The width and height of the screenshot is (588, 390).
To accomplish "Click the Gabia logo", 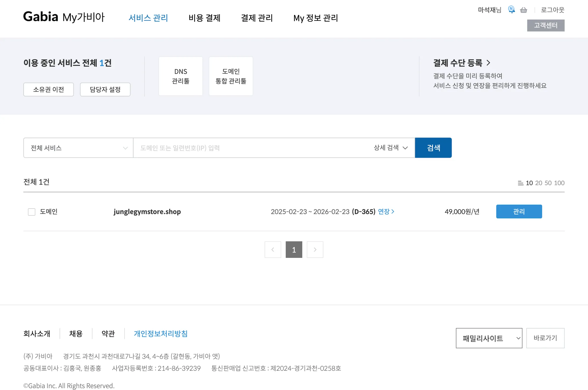I will point(41,17).
